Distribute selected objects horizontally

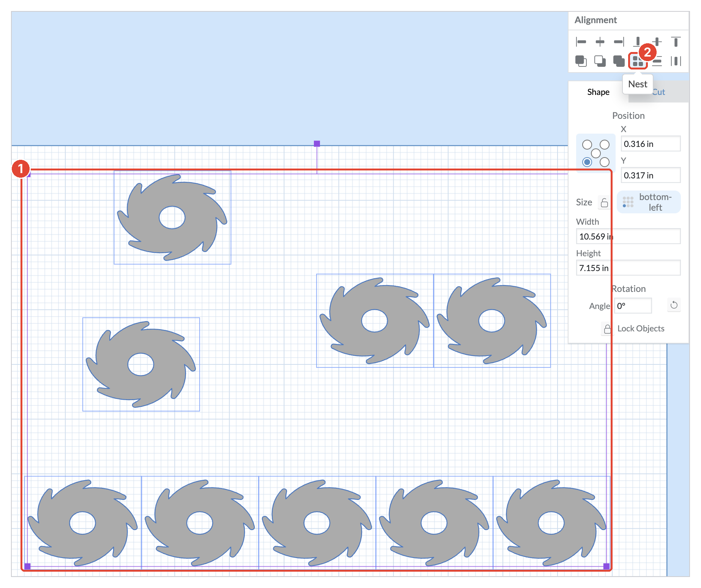coord(676,61)
